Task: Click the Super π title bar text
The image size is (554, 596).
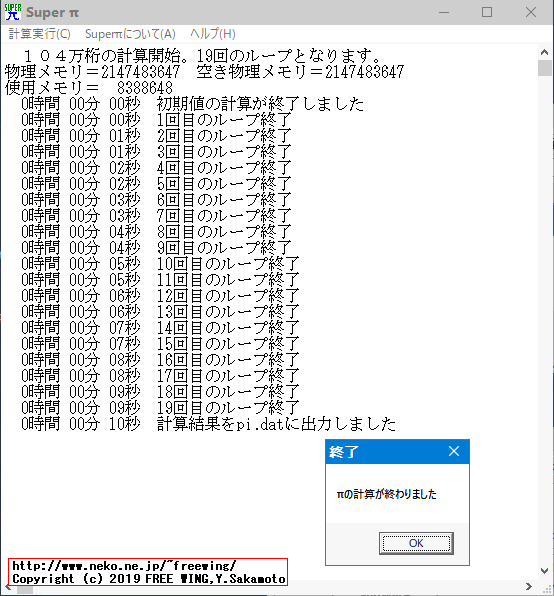Action: 52,13
